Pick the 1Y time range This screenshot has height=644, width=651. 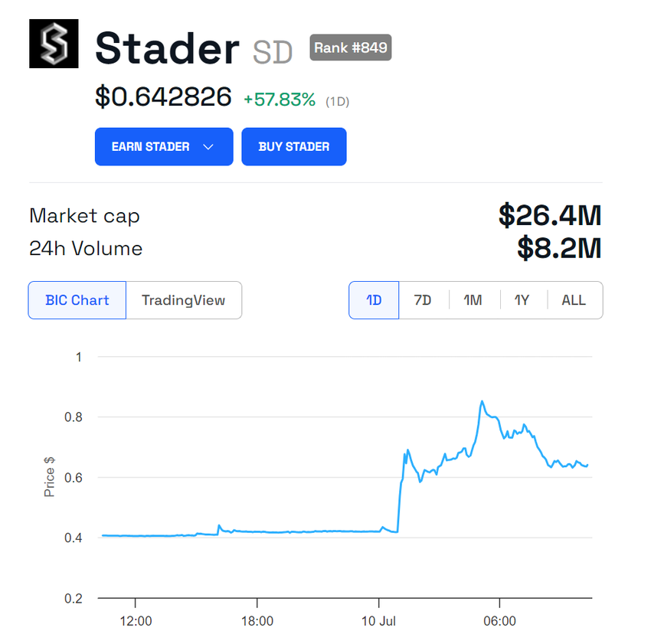pos(522,300)
